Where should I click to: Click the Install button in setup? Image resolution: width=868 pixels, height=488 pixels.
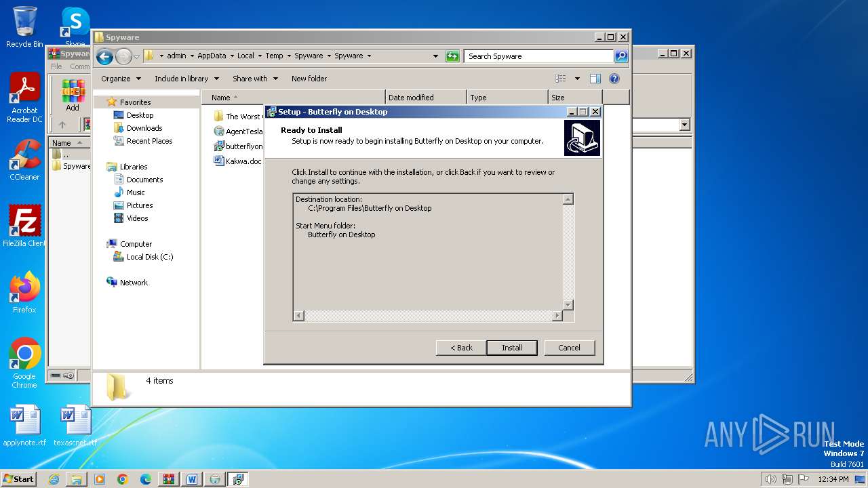[x=512, y=348]
